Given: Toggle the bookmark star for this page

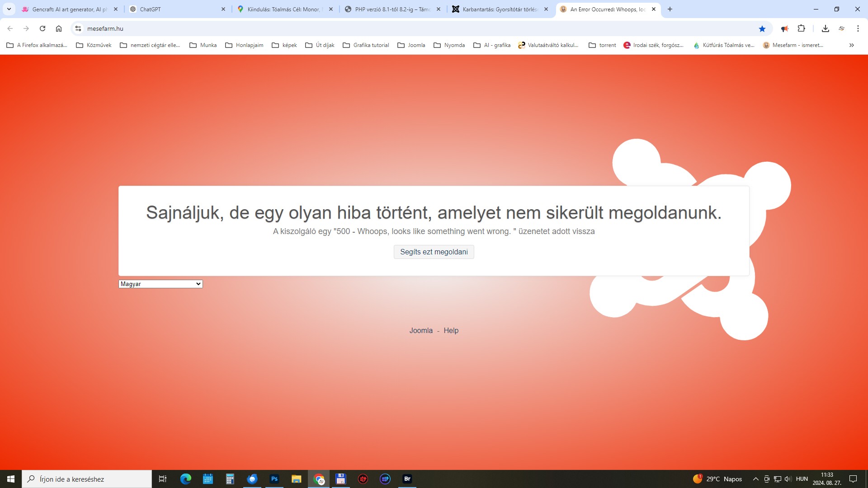Looking at the screenshot, I should coord(762,28).
